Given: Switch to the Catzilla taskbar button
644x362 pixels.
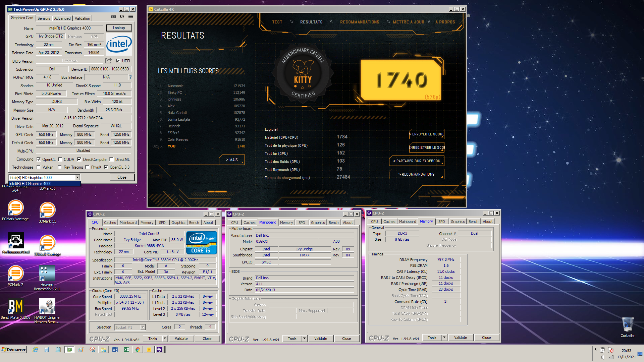Looking at the screenshot, I should pyautogui.click(x=149, y=350).
